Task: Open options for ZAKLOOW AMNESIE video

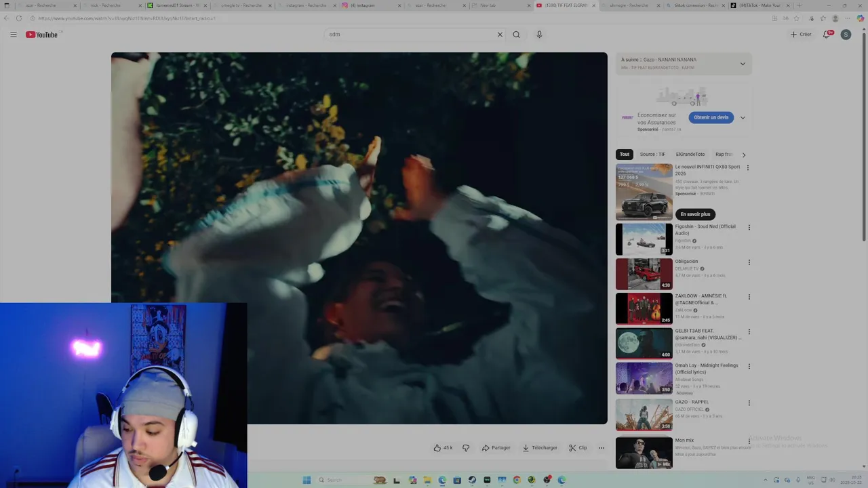Action: [749, 297]
